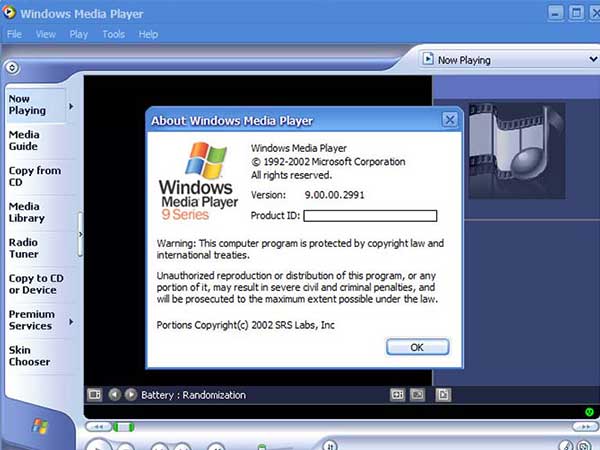The height and width of the screenshot is (450, 600).
Task: Click OK in the About dialog
Action: [417, 347]
